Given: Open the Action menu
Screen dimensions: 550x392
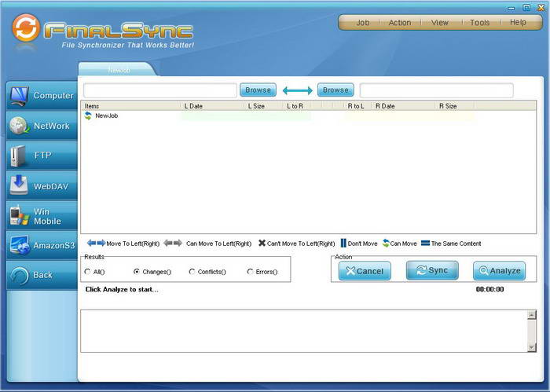Looking at the screenshot, I should click(400, 23).
